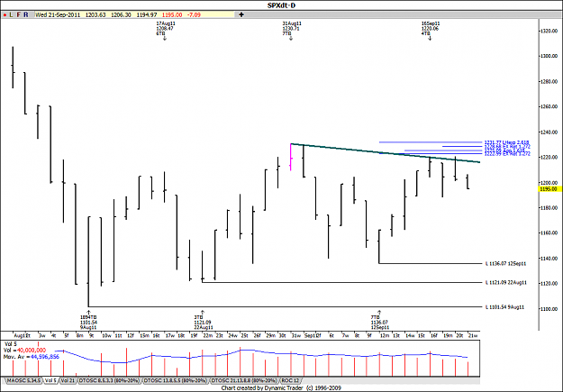Click the 1203.63 open value
563x392 pixels.
(x=95, y=15)
